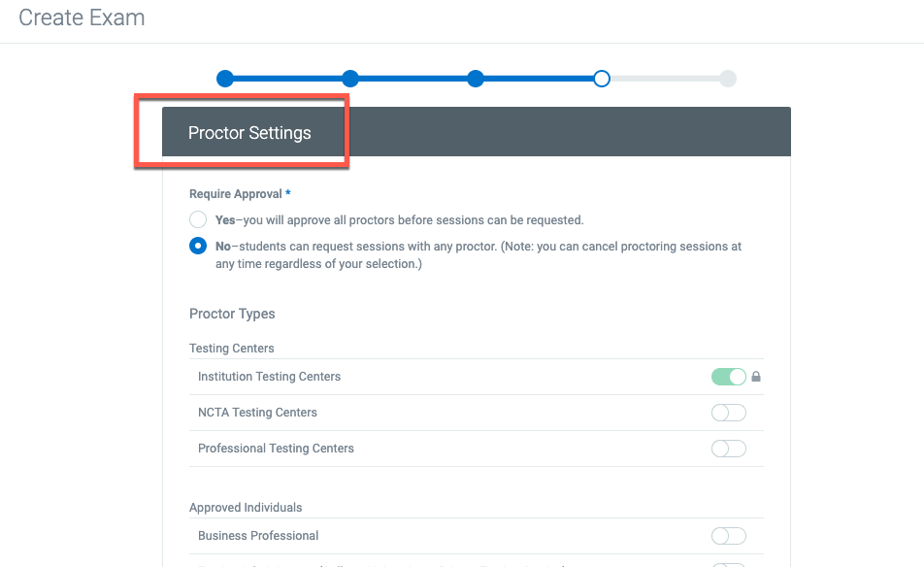Click the lock icon beside Institution Testing Centers

pyautogui.click(x=756, y=377)
